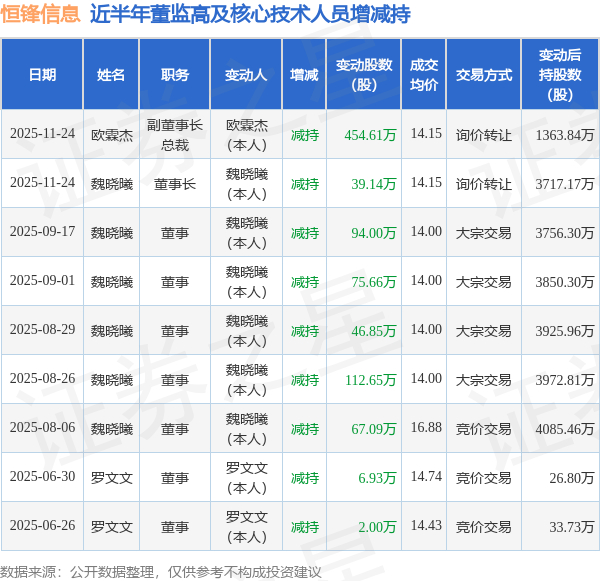Click the 67.09万 share change value
600x581 pixels.
373,429
